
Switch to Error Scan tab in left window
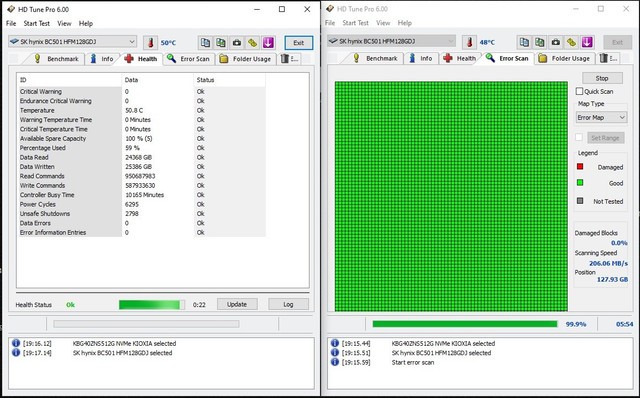[189, 59]
